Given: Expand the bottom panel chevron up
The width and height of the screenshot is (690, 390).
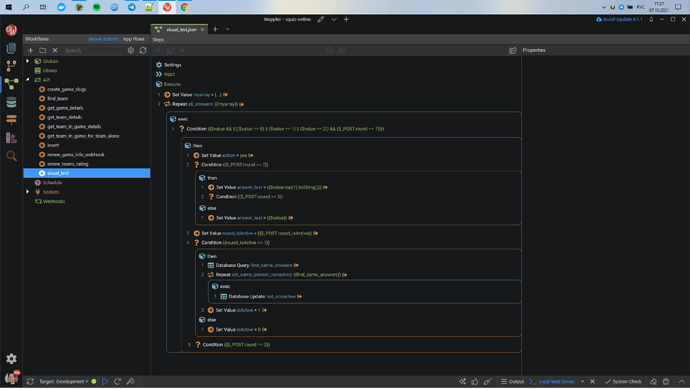Looking at the screenshot, I should (x=682, y=382).
